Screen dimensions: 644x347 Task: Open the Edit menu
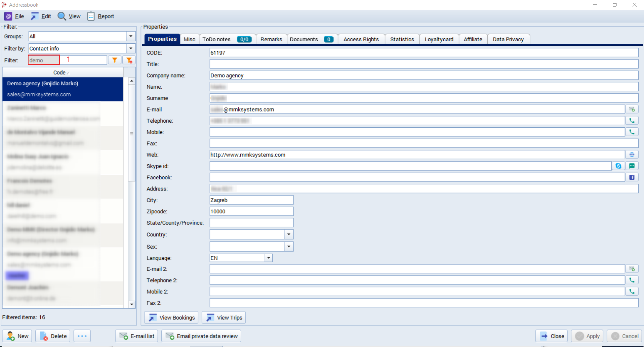pos(41,16)
